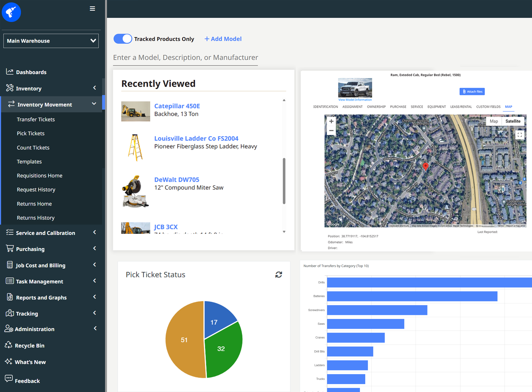Refresh the Pick Ticket Status chart
The image size is (532, 392).
pyautogui.click(x=278, y=275)
